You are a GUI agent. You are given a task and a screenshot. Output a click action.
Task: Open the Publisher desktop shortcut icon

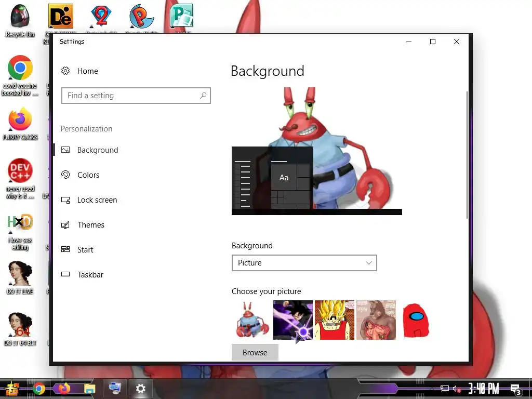182,16
